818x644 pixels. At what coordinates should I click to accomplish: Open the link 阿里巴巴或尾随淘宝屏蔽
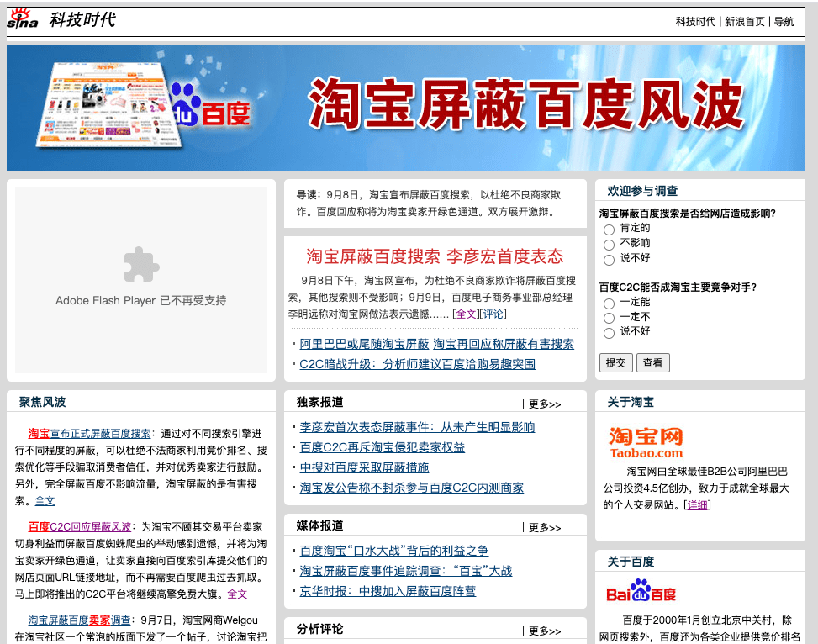coord(364,344)
